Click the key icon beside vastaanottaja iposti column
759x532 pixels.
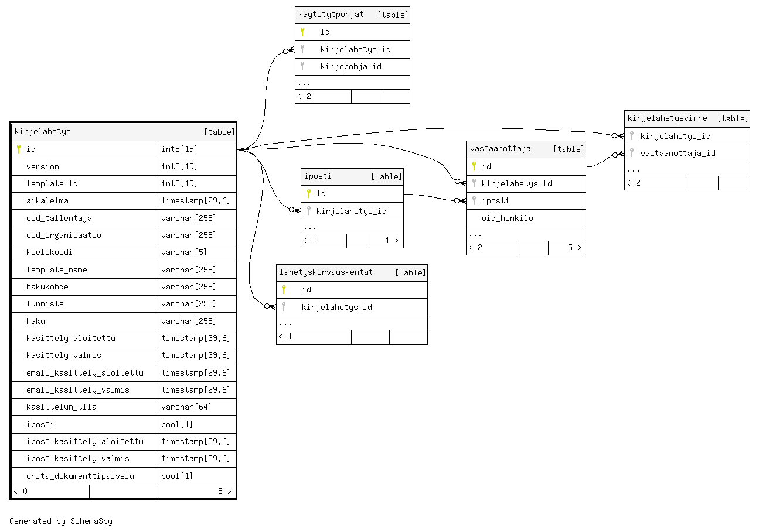pos(474,200)
